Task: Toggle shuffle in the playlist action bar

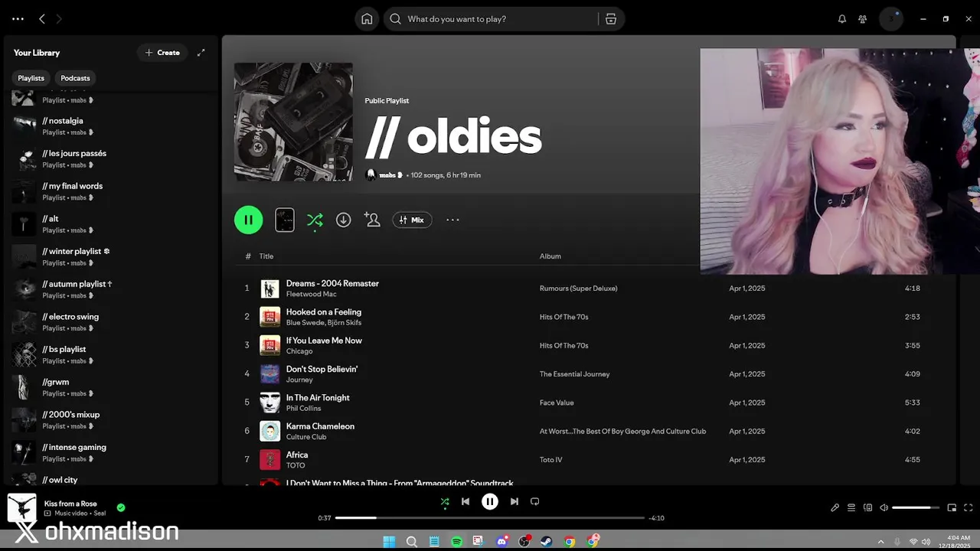Action: [x=315, y=220]
